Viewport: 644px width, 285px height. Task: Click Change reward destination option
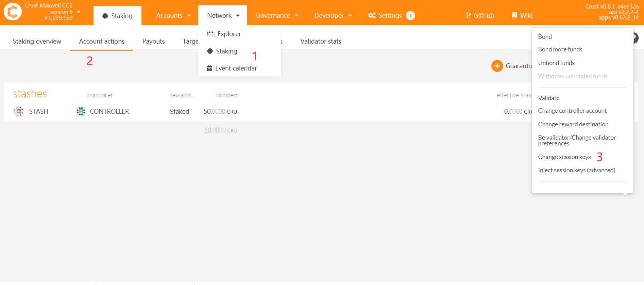(x=573, y=124)
